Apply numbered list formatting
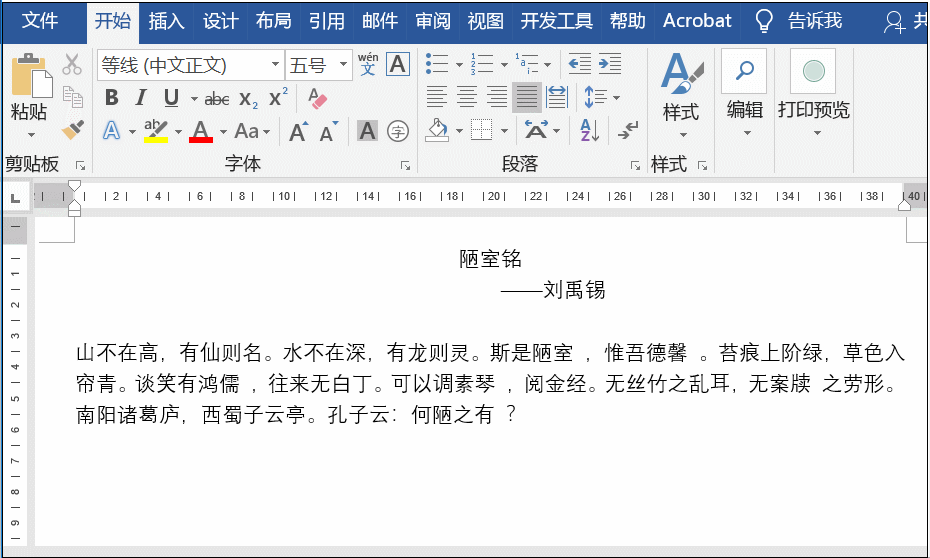The image size is (930, 558). click(482, 63)
